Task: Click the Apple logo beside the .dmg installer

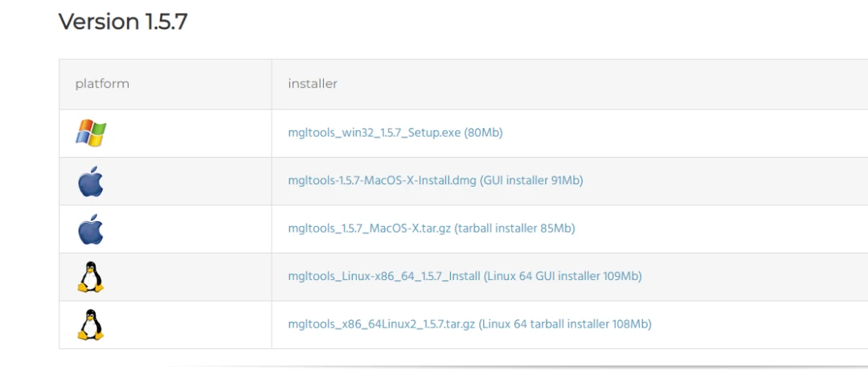Action: pos(91,181)
